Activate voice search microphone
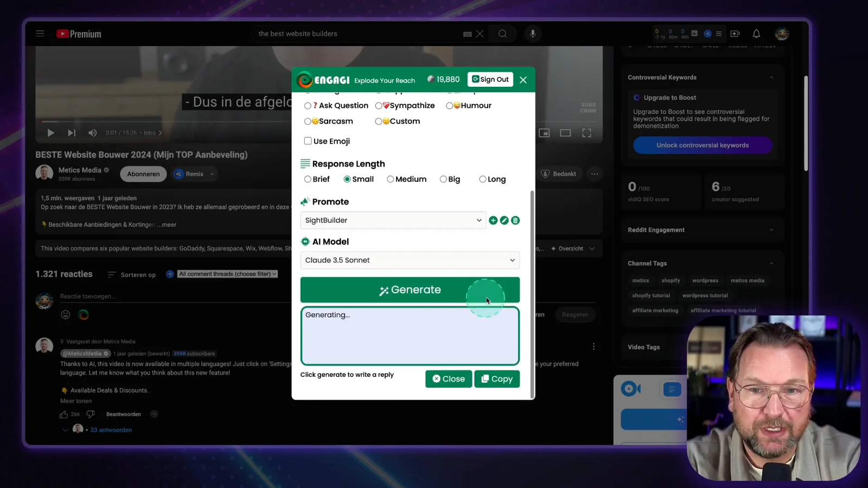Screen dimensions: 868x488 533,34
